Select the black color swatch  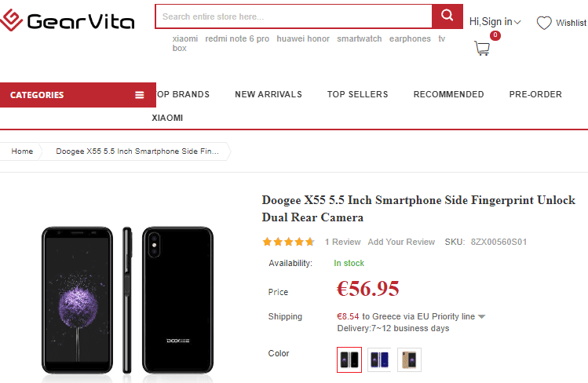[349, 359]
